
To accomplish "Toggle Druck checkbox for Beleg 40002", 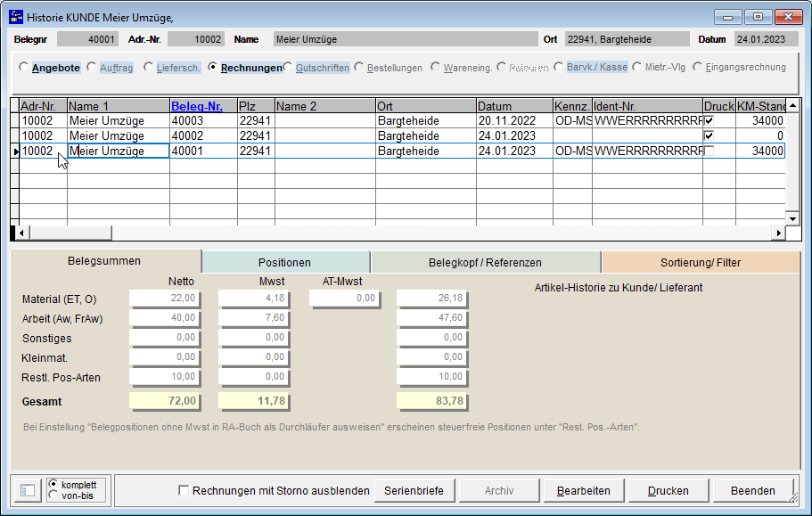I will coord(709,135).
